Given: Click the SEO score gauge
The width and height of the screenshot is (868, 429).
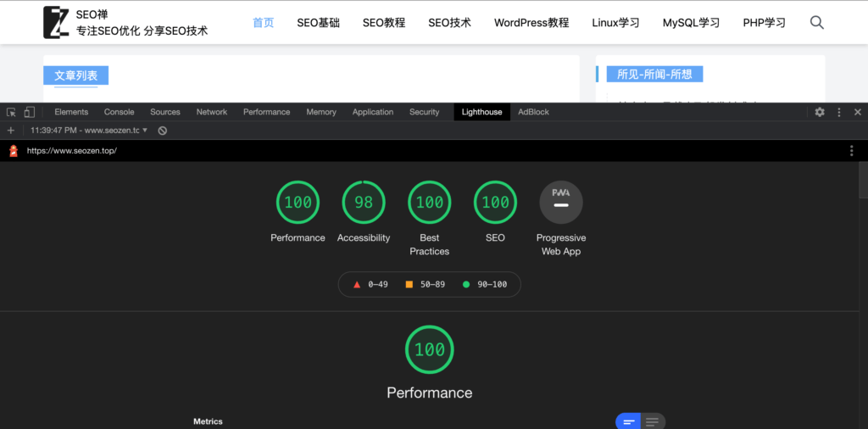Looking at the screenshot, I should coord(495,203).
